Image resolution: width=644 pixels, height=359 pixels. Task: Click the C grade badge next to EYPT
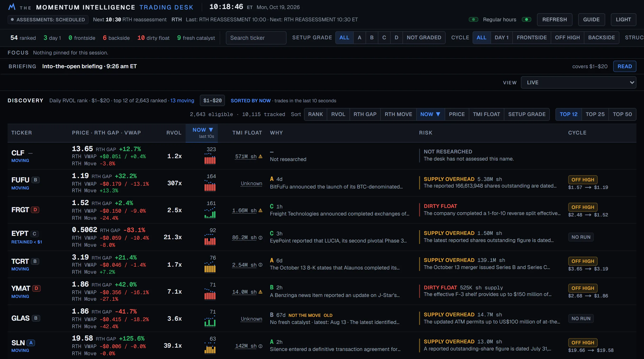coord(35,234)
